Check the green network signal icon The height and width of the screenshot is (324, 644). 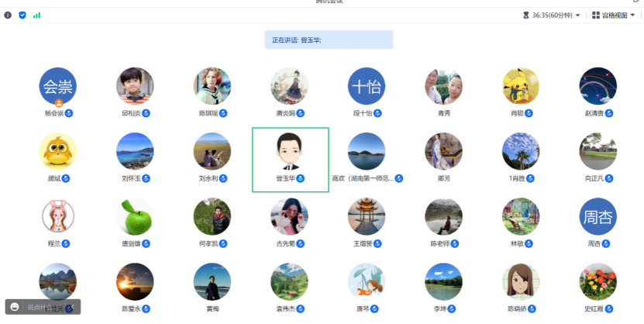[36, 15]
